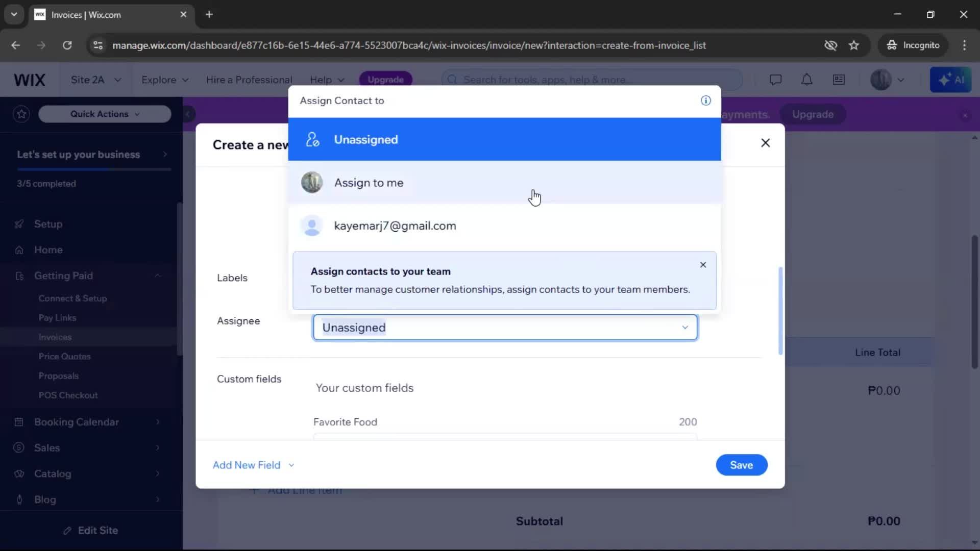Open Hire a Professional
980x551 pixels.
(249, 80)
